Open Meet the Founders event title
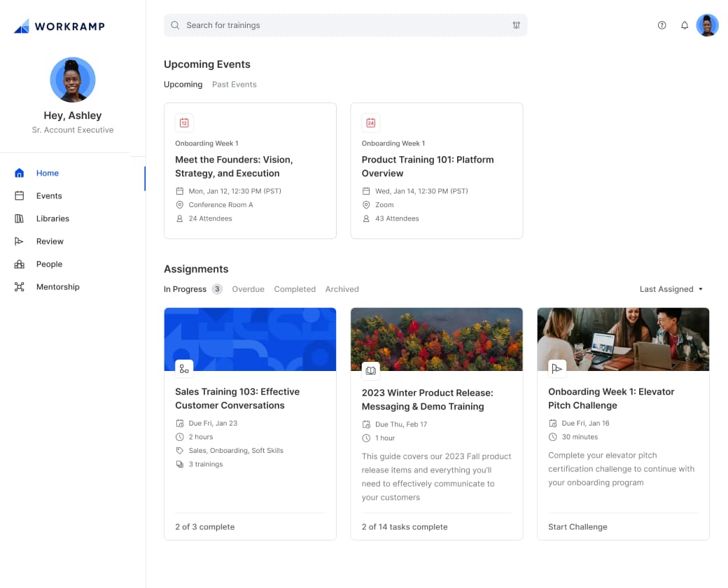The image size is (728, 588). [234, 167]
